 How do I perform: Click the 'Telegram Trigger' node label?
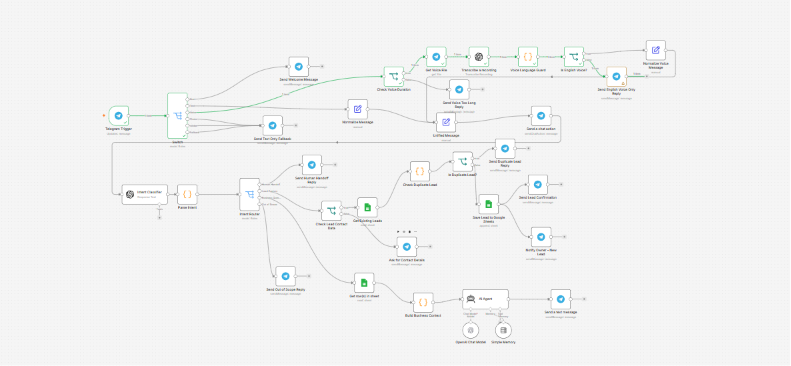coord(119,129)
